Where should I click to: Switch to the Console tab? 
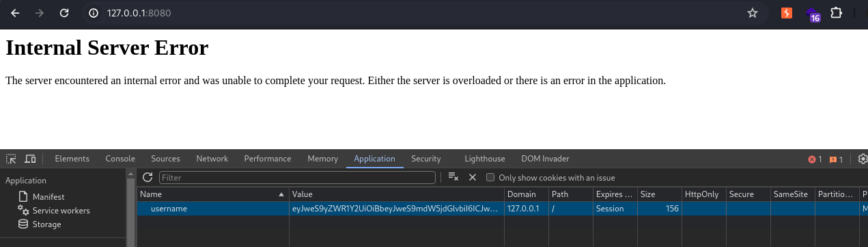[x=120, y=159]
